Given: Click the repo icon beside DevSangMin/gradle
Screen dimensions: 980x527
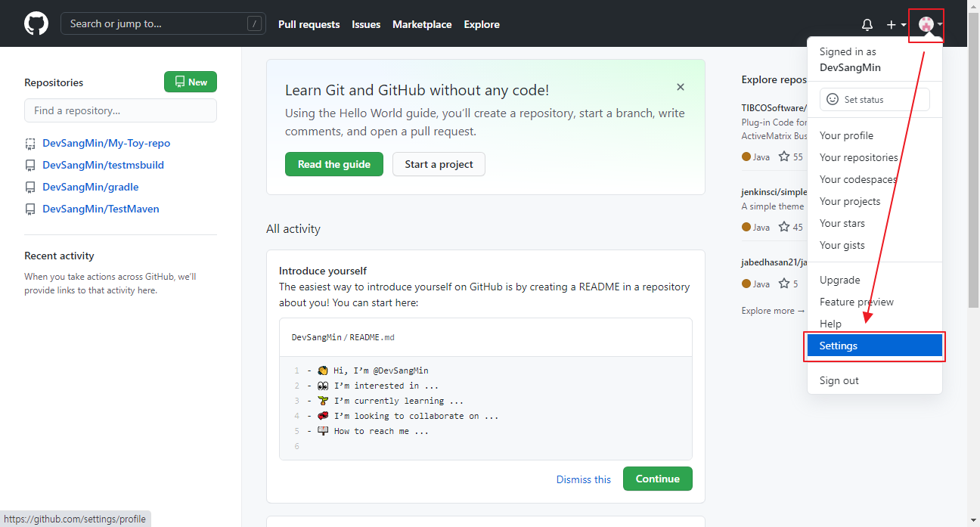Looking at the screenshot, I should click(x=30, y=188).
